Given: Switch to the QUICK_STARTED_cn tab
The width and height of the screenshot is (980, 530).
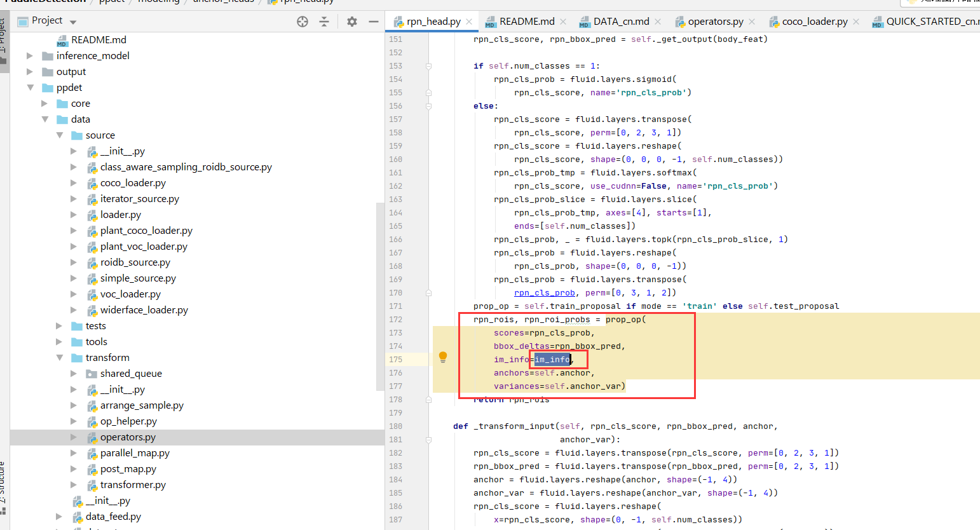Looking at the screenshot, I should [x=926, y=22].
